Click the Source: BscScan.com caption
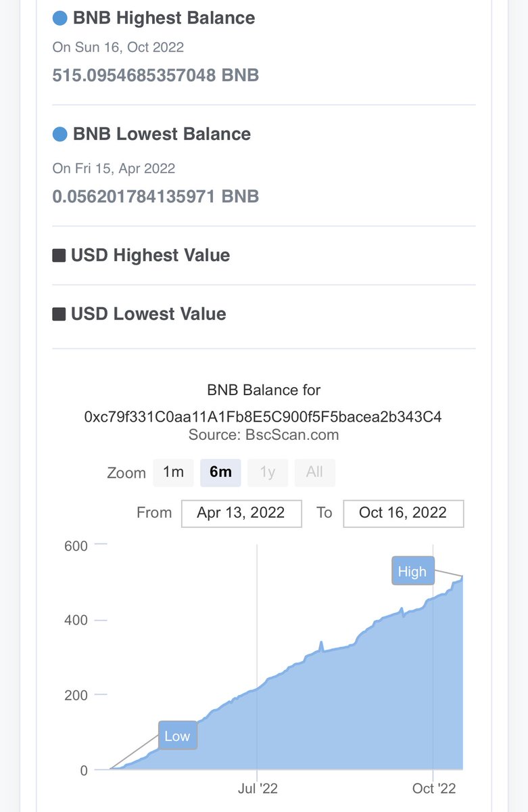 [264, 435]
